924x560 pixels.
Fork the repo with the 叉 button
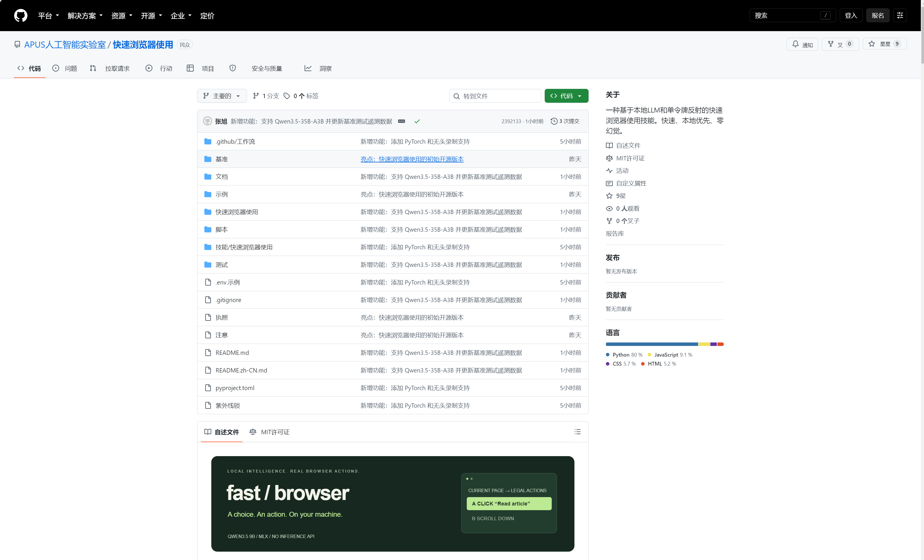pyautogui.click(x=840, y=44)
